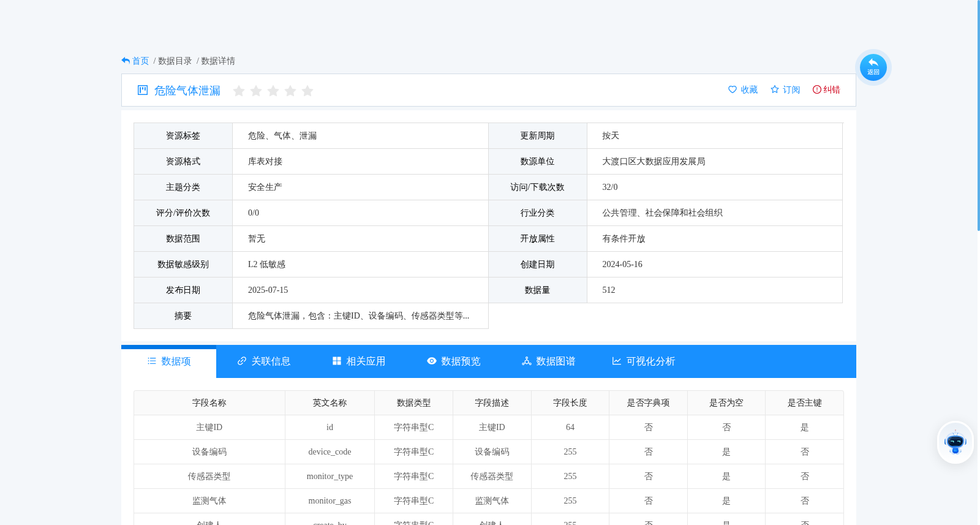This screenshot has width=980, height=525.
Task: Click the 是否主键 column header
Action: pos(804,403)
